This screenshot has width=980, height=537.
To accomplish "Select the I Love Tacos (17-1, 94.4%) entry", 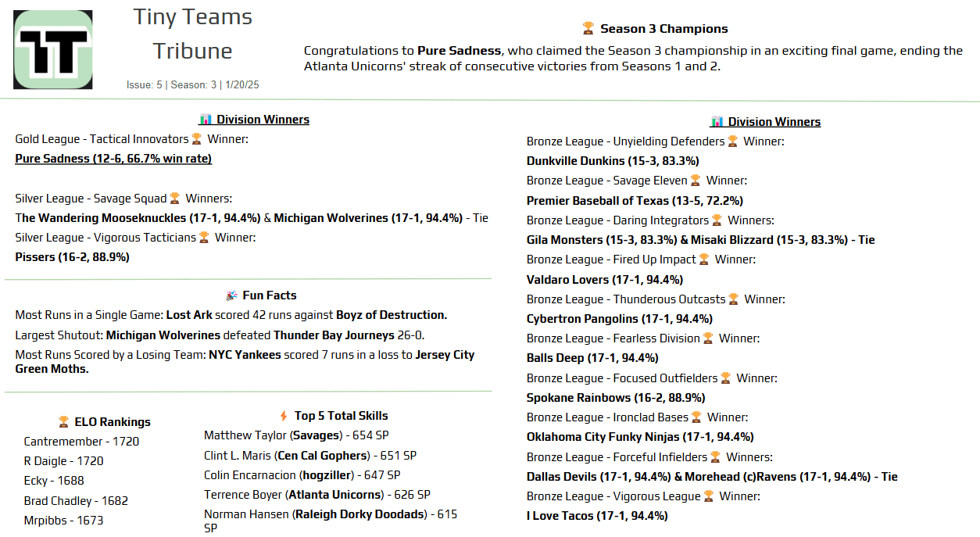I will pos(597,516).
